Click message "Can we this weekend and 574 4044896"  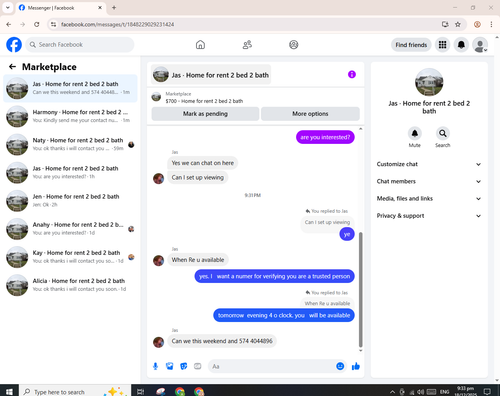click(x=222, y=341)
